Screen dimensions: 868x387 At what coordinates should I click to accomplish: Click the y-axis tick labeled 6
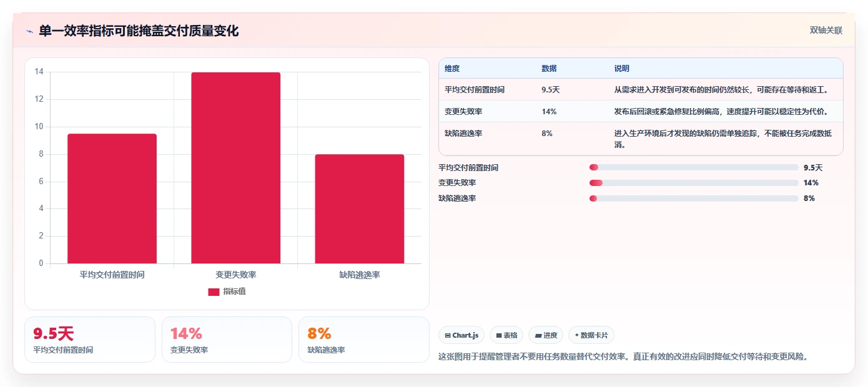(x=41, y=182)
